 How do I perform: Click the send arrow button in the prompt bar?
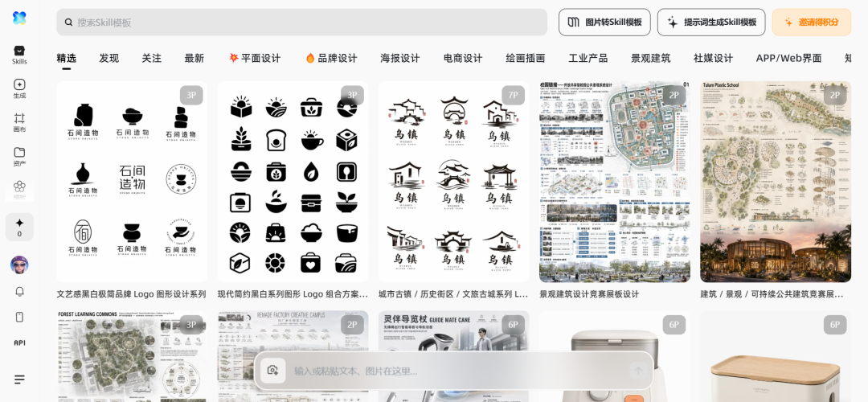tap(638, 371)
